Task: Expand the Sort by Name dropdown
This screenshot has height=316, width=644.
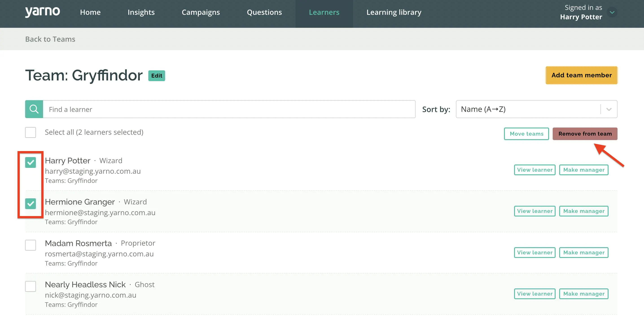Action: (x=537, y=109)
